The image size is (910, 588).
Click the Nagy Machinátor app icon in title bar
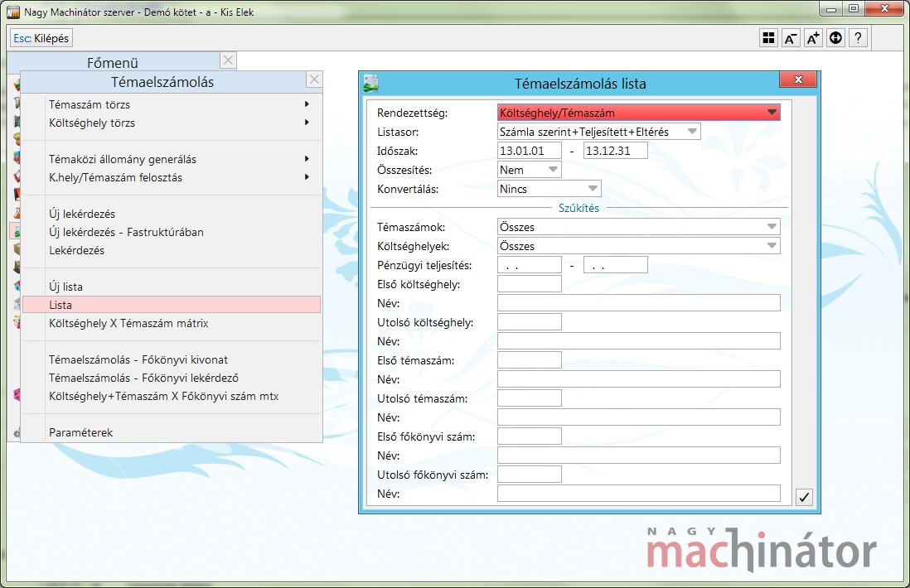pos(12,12)
